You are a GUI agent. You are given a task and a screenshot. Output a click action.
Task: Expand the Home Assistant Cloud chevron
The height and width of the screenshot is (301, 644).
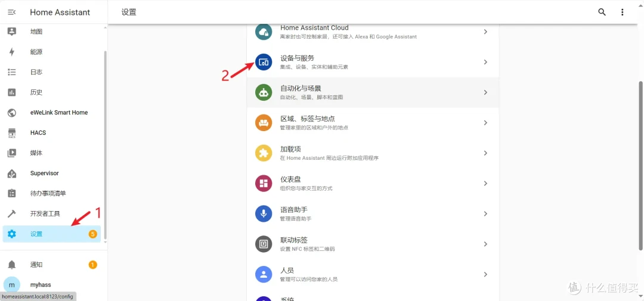485,32
